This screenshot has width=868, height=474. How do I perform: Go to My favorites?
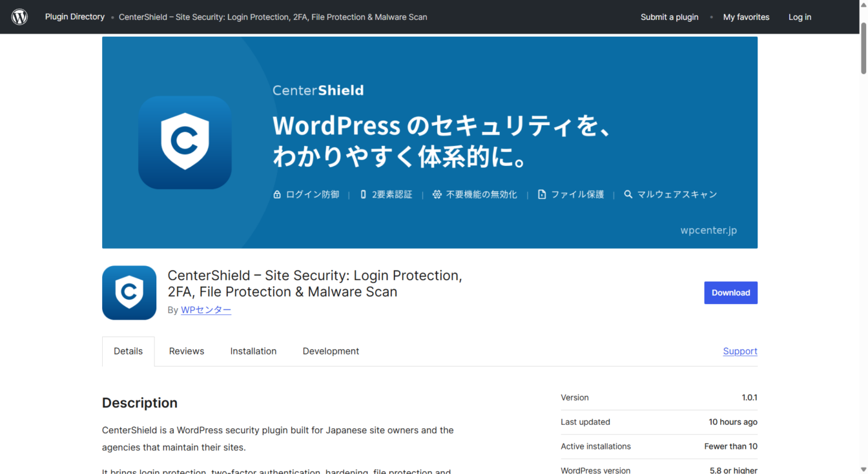point(746,17)
